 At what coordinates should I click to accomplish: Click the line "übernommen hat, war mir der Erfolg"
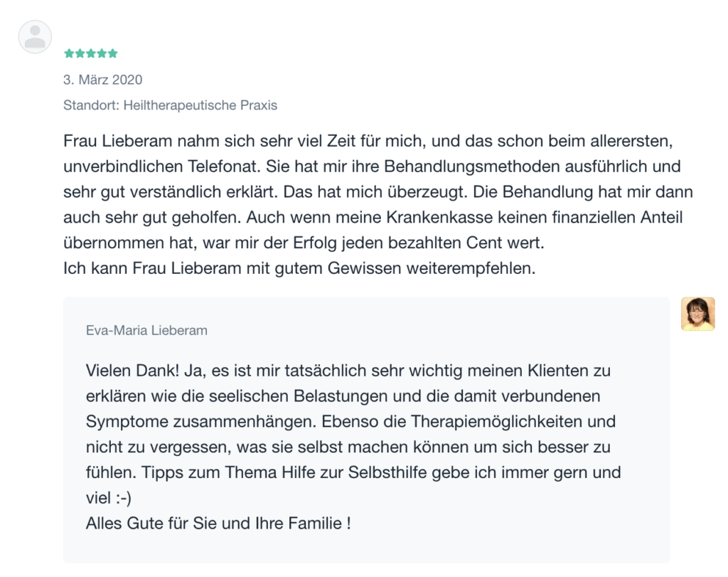(304, 243)
